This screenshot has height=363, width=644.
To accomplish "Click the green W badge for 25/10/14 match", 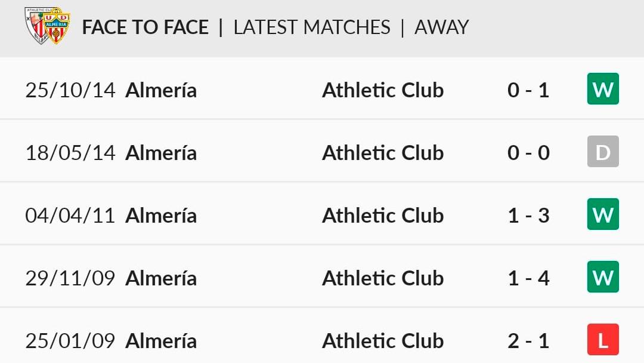I will pos(603,89).
